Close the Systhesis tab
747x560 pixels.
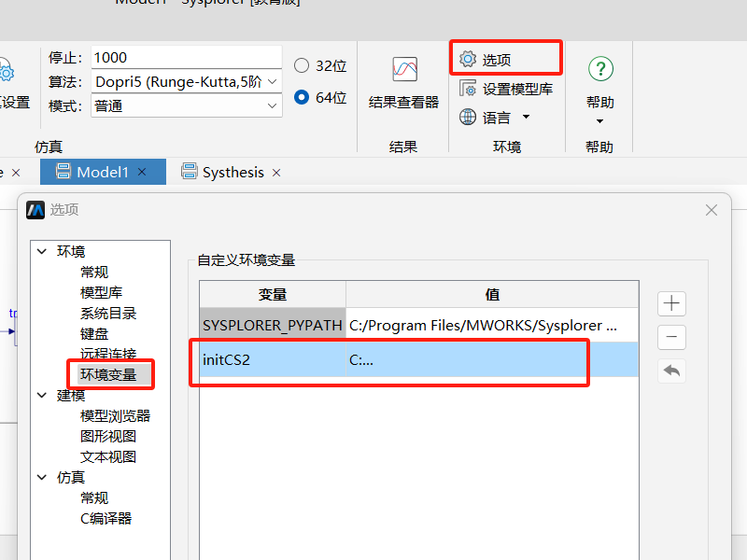click(276, 173)
